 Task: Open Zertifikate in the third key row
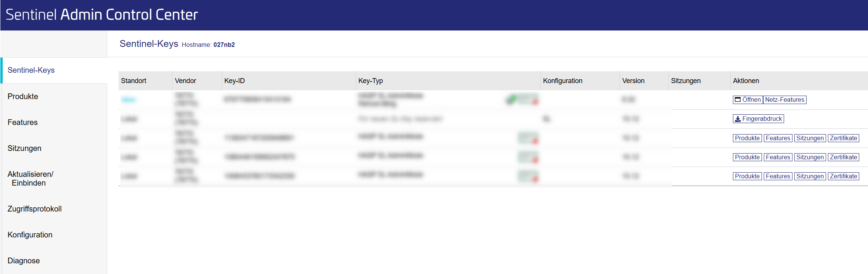tap(843, 138)
